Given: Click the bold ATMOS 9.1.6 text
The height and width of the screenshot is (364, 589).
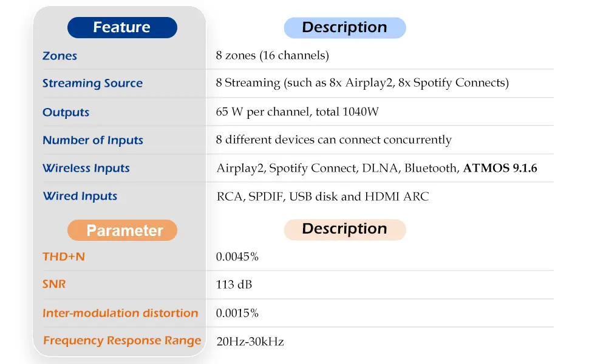Looking at the screenshot, I should click(x=500, y=168).
